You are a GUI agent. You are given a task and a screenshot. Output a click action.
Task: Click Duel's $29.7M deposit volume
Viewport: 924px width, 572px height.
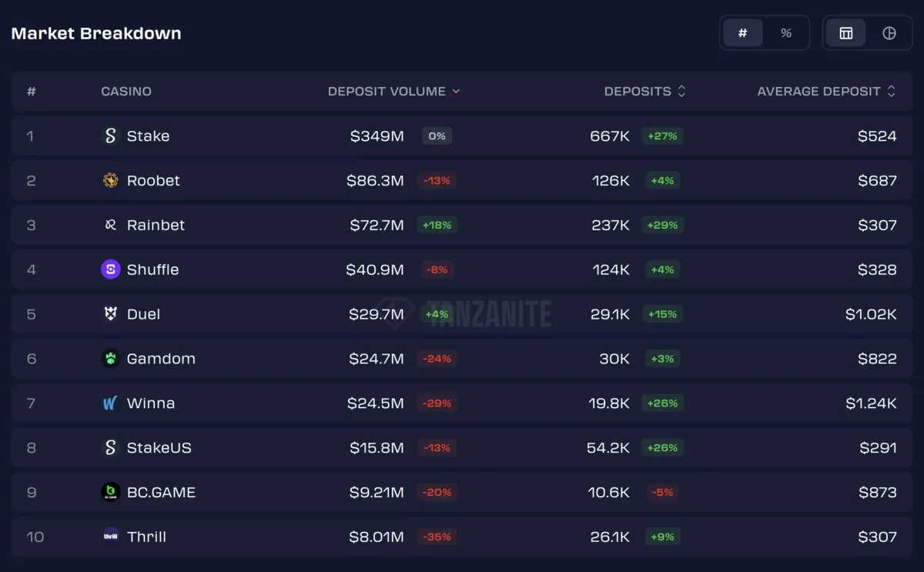[x=377, y=314]
